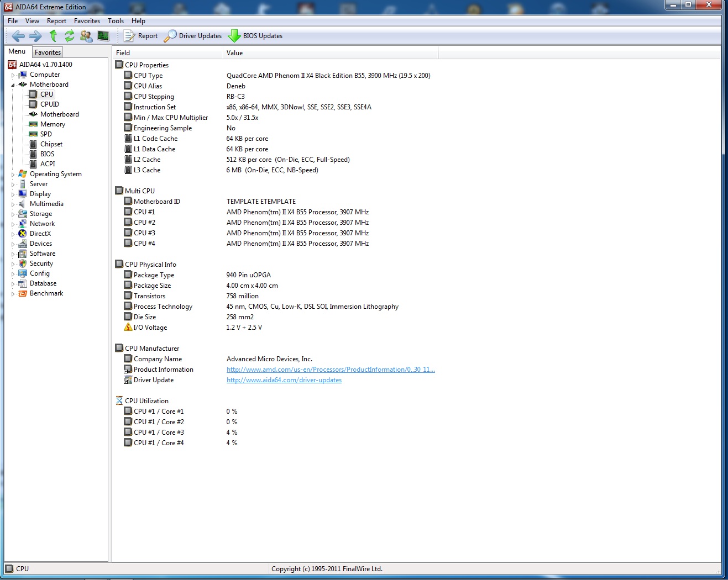Click the users icon in the toolbar
This screenshot has width=728, height=580.
pyautogui.click(x=86, y=36)
